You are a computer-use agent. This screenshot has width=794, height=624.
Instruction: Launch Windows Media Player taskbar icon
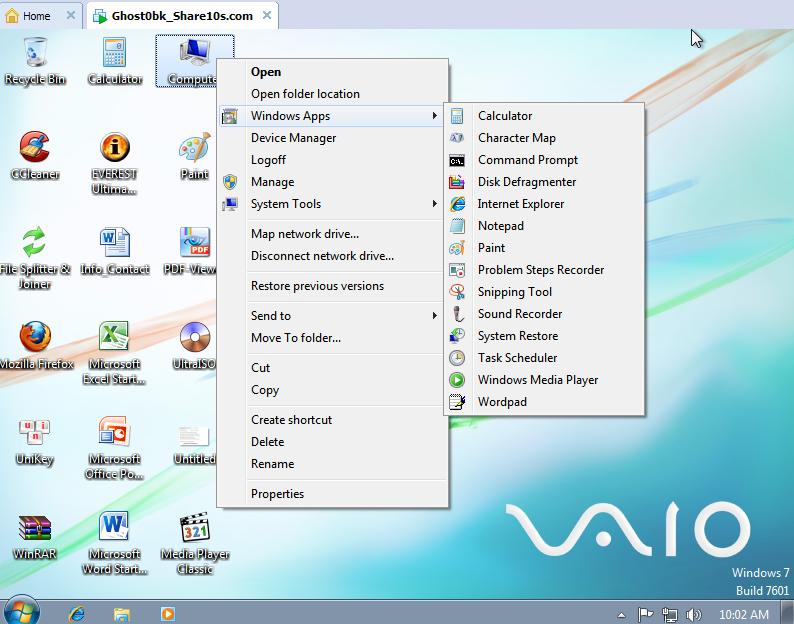click(x=168, y=614)
